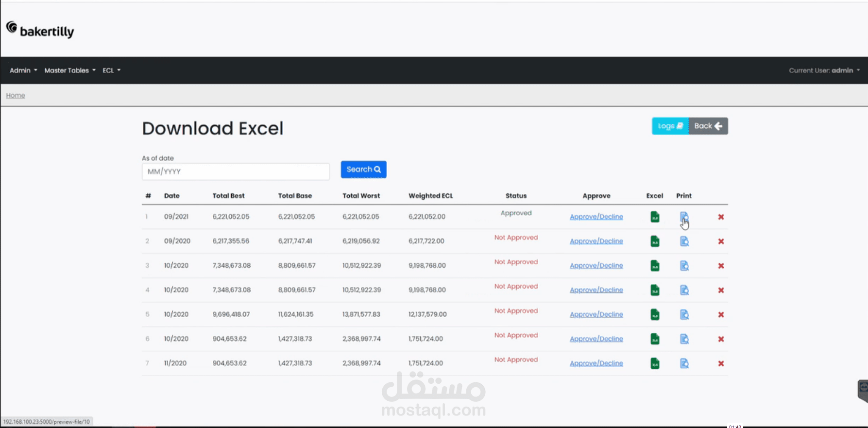Delete row 7 (11/2020) with red X

click(721, 363)
